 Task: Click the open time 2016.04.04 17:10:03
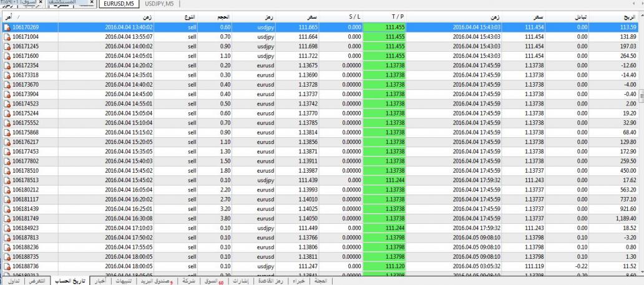point(129,228)
